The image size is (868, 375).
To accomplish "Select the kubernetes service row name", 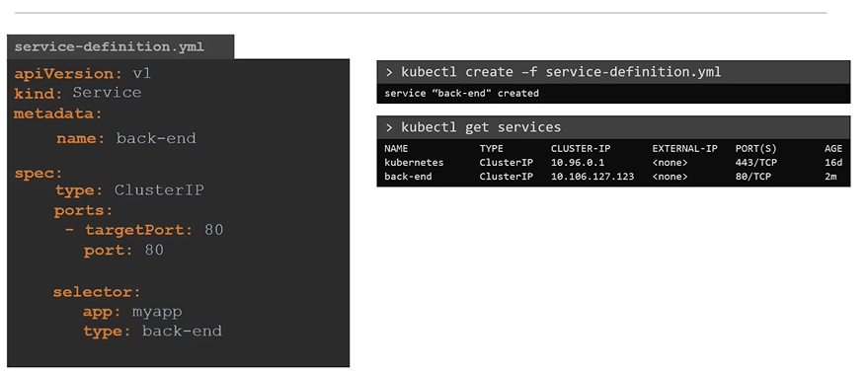I will tap(414, 163).
